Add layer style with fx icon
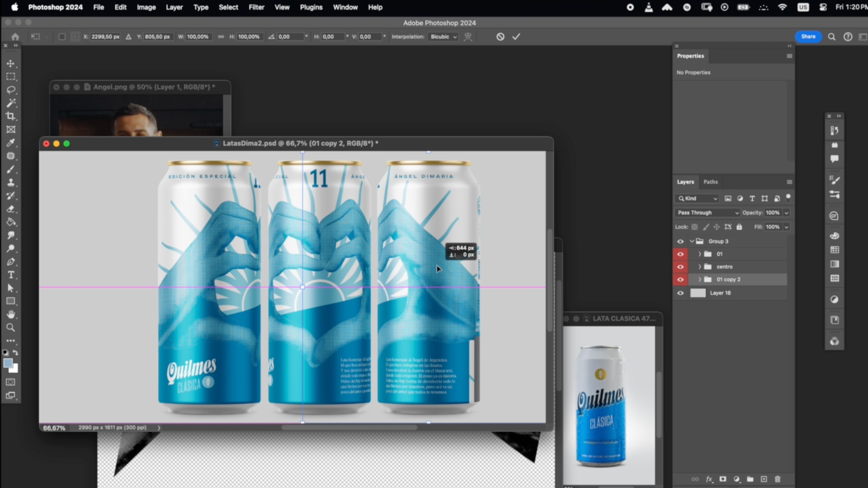Viewport: 868px width, 488px height. pos(709,479)
